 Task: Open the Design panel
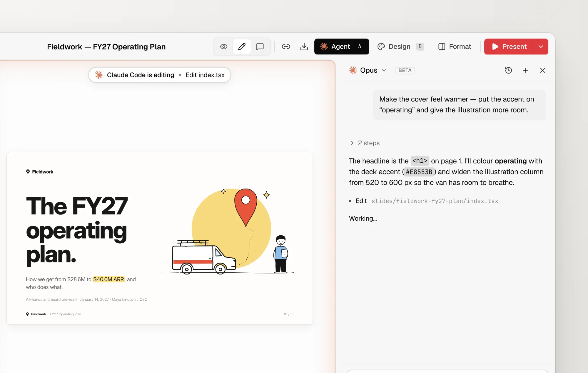tap(400, 46)
